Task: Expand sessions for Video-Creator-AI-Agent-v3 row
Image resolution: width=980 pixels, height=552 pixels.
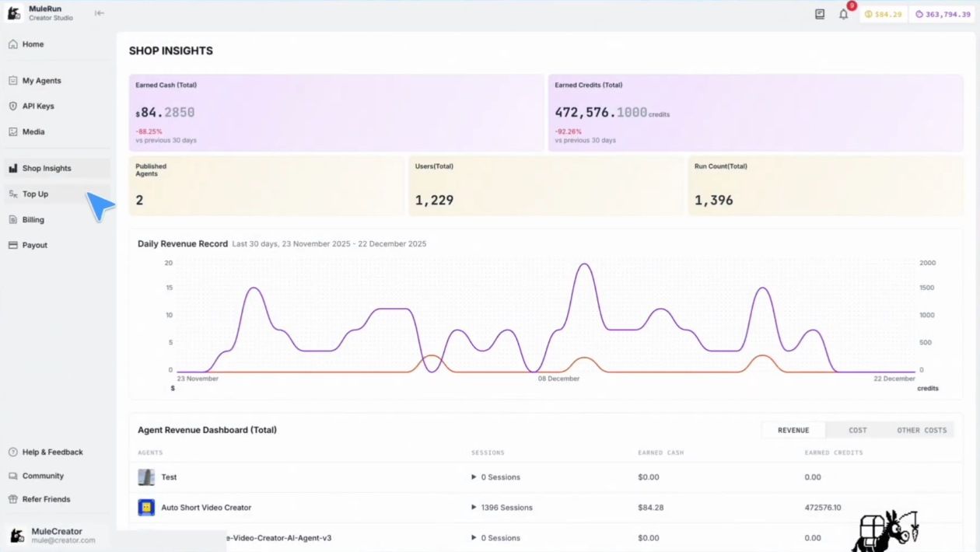Action: coord(474,538)
